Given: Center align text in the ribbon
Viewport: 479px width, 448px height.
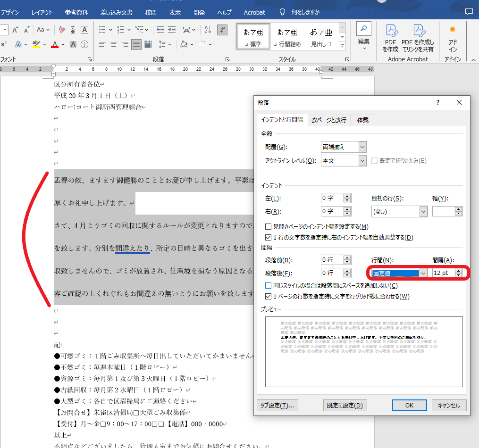Looking at the screenshot, I should (114, 44).
